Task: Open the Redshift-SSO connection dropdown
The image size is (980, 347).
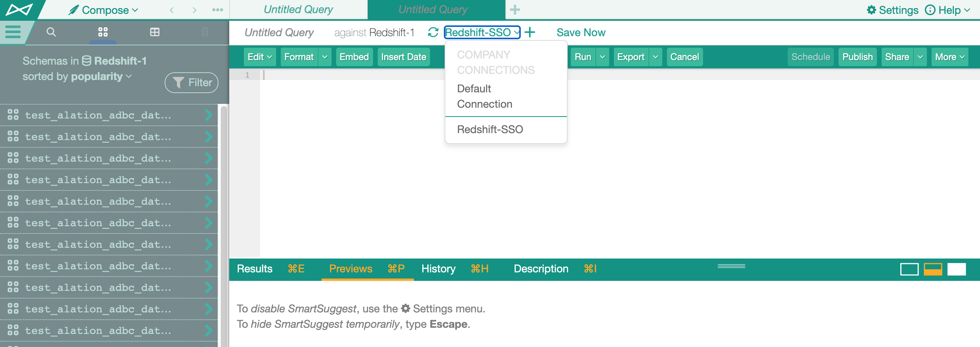Action: tap(482, 32)
